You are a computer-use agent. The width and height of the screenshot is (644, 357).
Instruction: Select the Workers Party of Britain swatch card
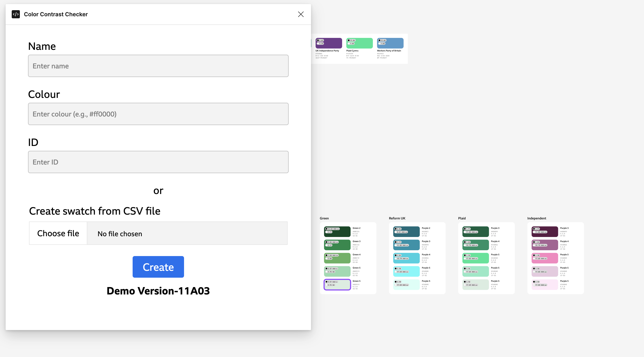(x=390, y=48)
